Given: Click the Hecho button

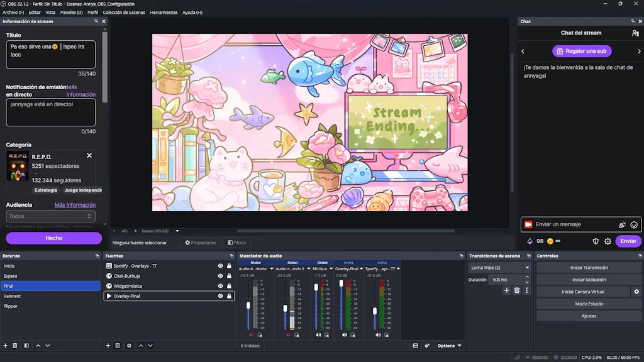Looking at the screenshot, I should pyautogui.click(x=54, y=238).
